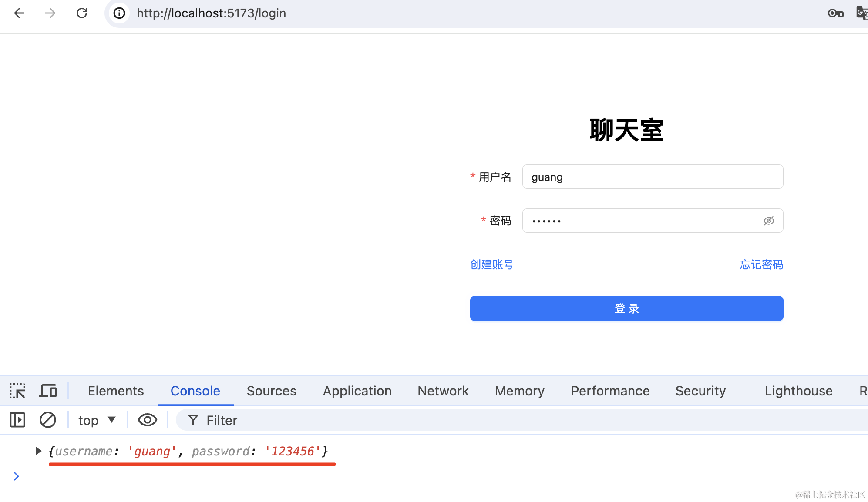Viewport: 868px width, 502px height.
Task: Open the Elements tab
Action: click(x=116, y=391)
